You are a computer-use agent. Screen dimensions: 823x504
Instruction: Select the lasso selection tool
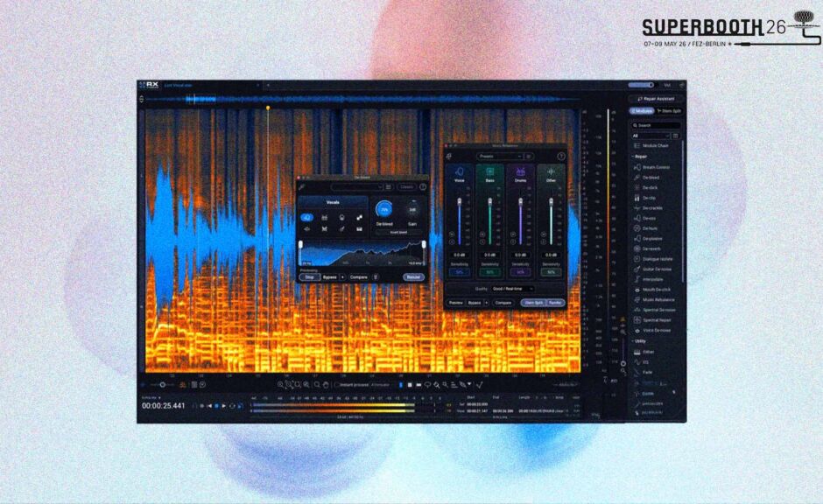point(427,385)
